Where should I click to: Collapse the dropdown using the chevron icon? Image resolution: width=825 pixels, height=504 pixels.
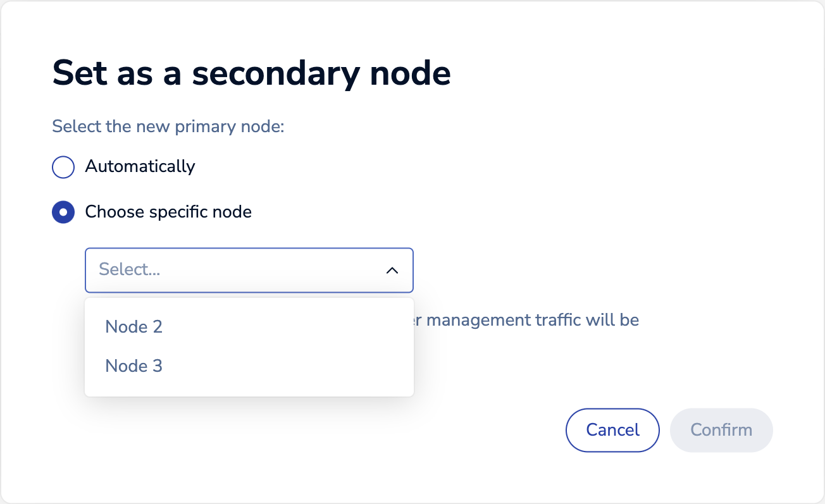pyautogui.click(x=392, y=270)
